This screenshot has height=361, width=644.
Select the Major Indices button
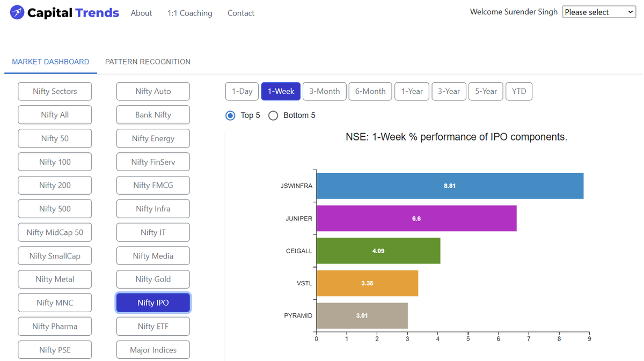point(153,350)
